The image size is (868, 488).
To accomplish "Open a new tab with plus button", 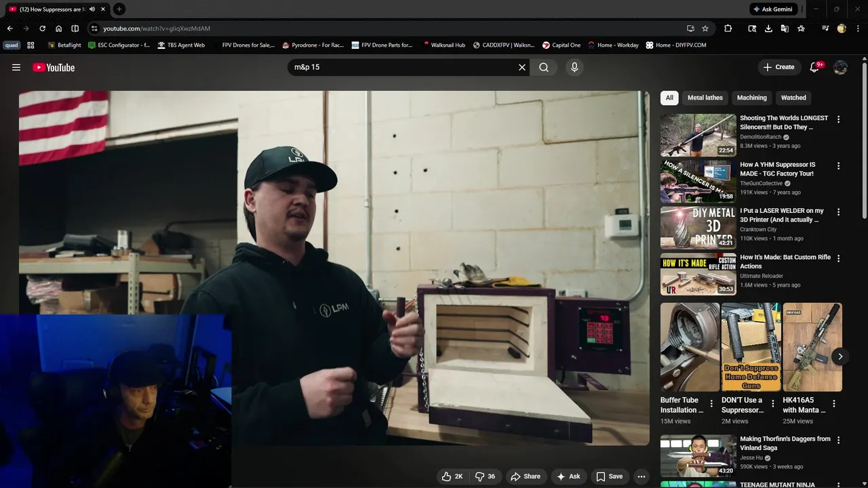I will (x=119, y=9).
